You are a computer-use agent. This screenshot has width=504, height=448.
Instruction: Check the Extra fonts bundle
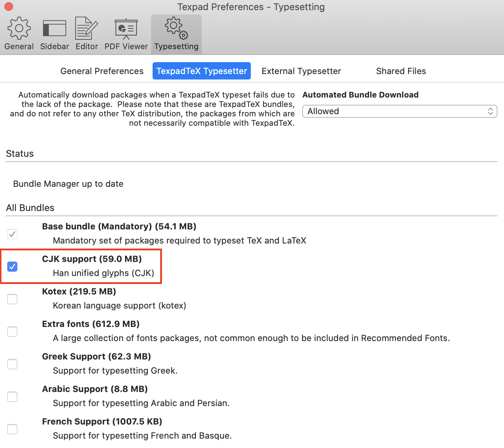coord(12,332)
